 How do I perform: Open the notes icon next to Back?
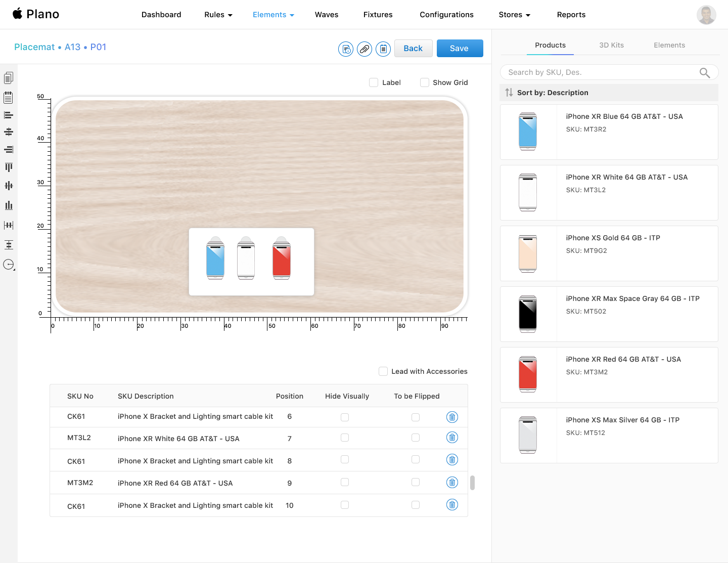point(383,49)
